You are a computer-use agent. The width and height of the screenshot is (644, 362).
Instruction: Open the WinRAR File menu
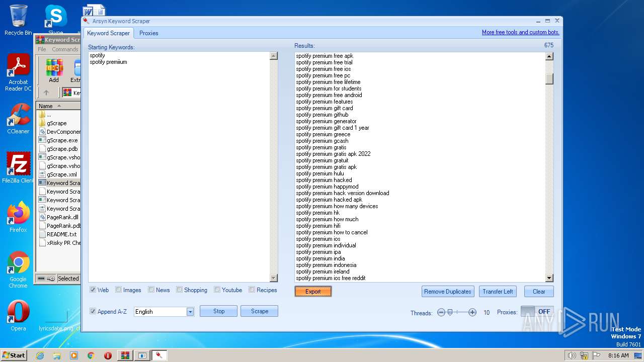42,49
